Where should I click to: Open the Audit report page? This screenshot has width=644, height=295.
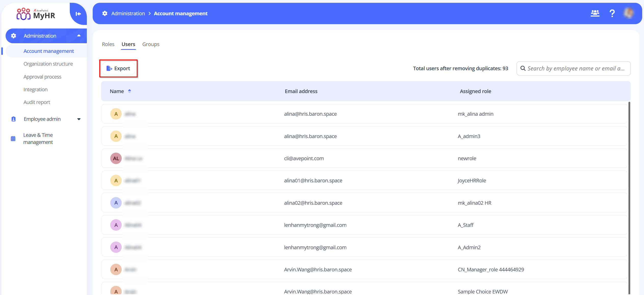pos(37,102)
